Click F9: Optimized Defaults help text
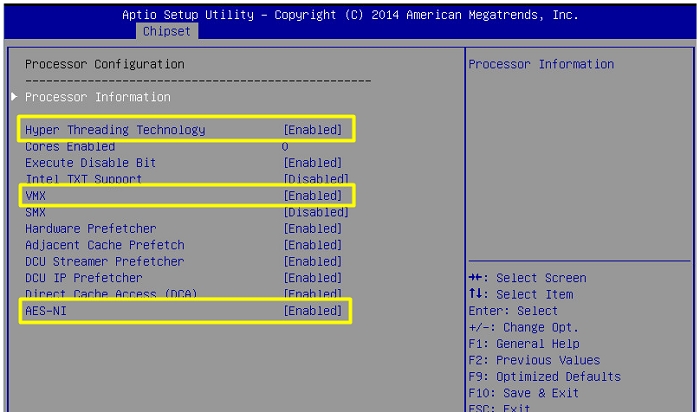The height and width of the screenshot is (412, 700). [x=544, y=377]
